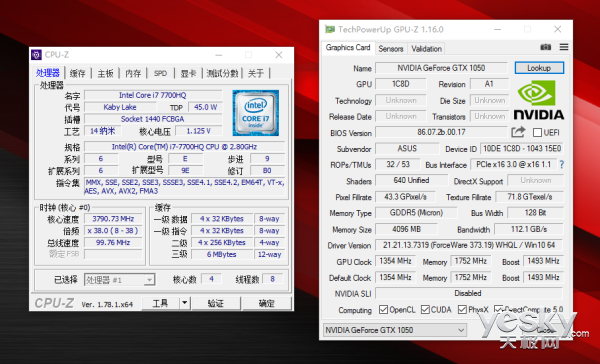Viewport: 600px width, 364px height.
Task: Minimize the GPU-Z window
Action: [x=497, y=29]
